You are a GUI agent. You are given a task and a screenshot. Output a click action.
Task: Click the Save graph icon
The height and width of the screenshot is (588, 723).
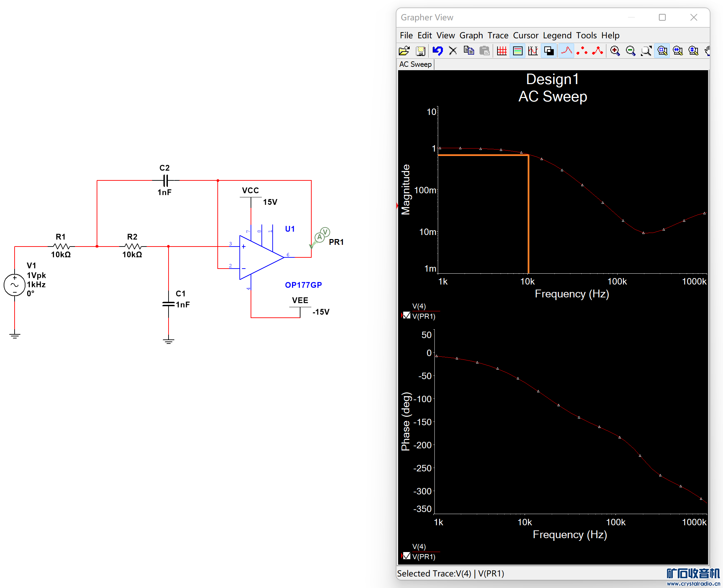[x=421, y=51]
